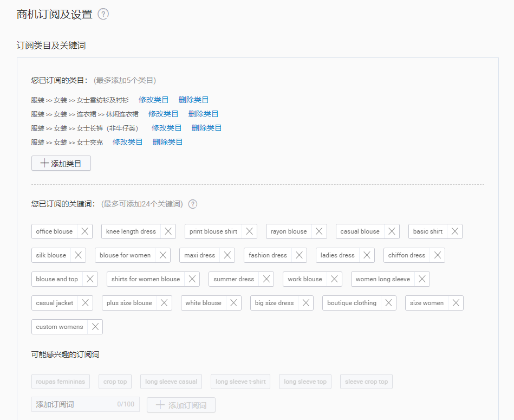Click the 添加订阅词 button
Image resolution: width=514 pixels, height=420 pixels.
point(181,404)
